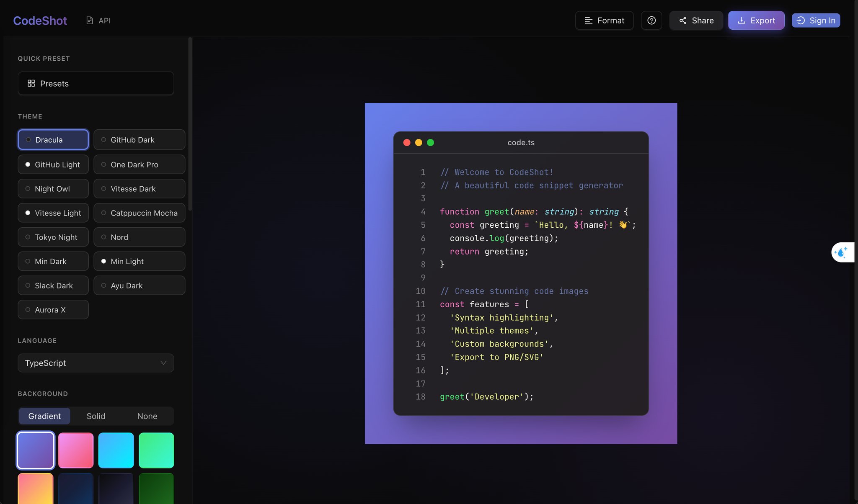
Task: Choose the dark navy gradient swatch
Action: tap(76, 489)
